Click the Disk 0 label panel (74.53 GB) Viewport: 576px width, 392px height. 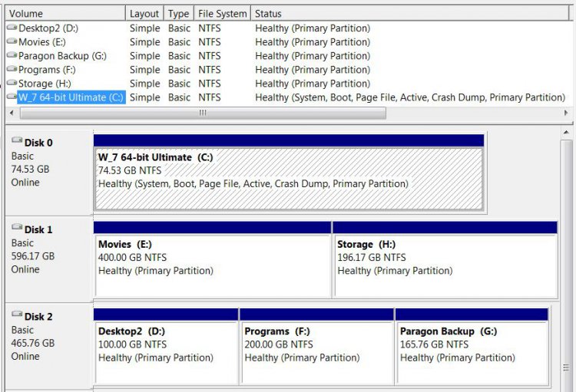click(49, 173)
